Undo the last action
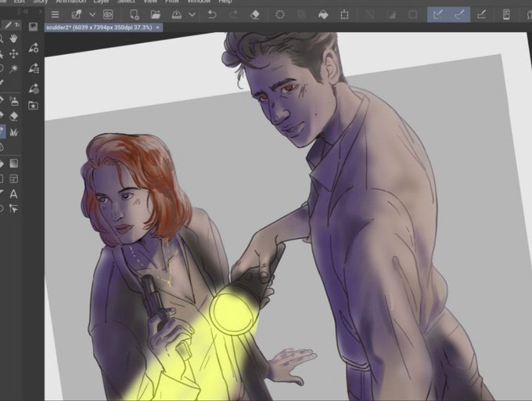The width and height of the screenshot is (532, 401). pos(212,15)
